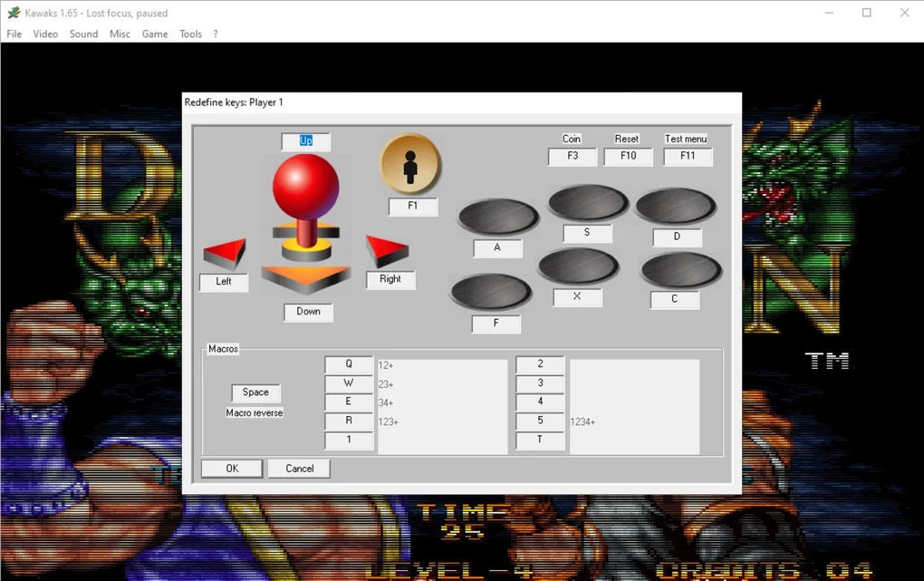
Task: Select the E macro key field
Action: coord(349,402)
